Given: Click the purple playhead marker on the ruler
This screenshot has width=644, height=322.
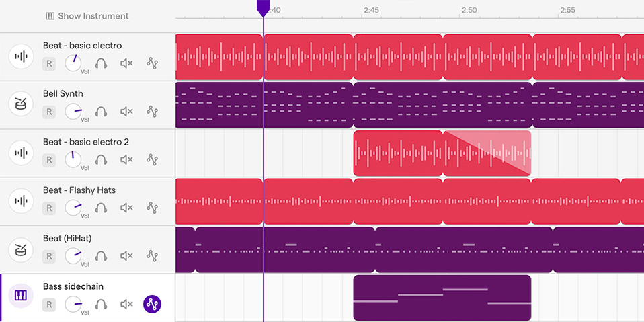Looking at the screenshot, I should pos(264,8).
